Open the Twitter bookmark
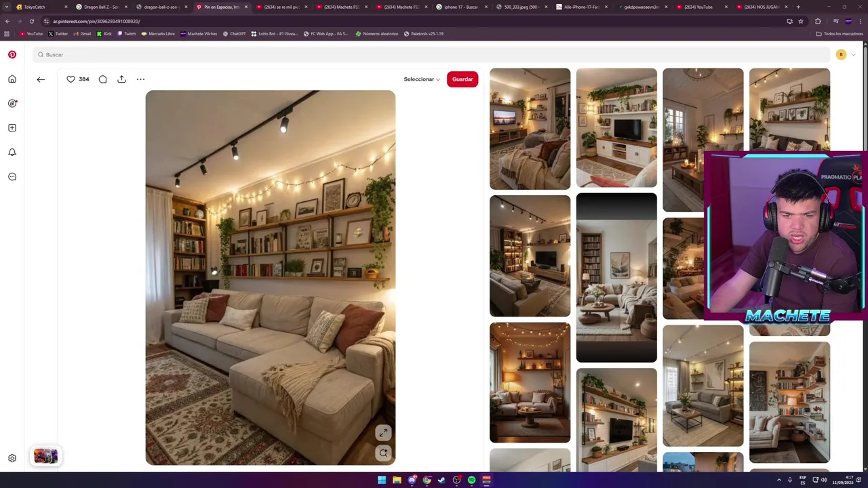Screen dimensions: 868x488 58,33
